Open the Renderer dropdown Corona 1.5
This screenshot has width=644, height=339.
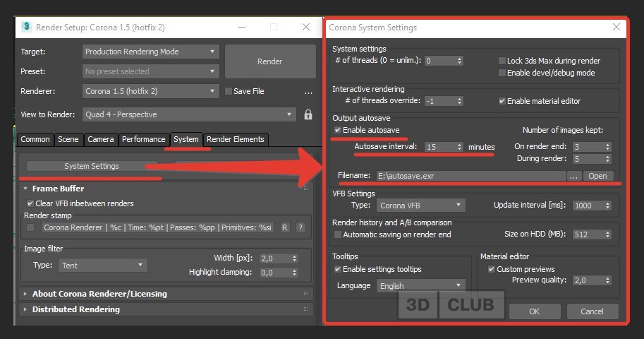pyautogui.click(x=150, y=91)
